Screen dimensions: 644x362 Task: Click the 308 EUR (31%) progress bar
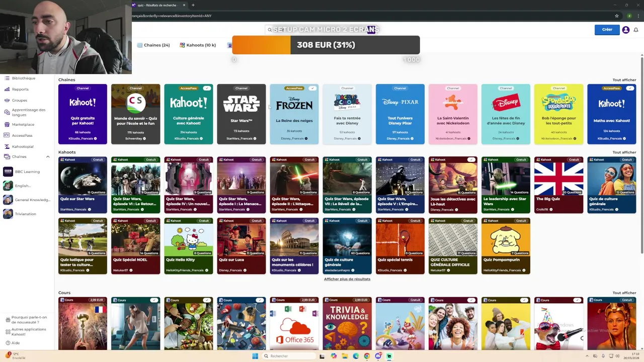point(326,45)
